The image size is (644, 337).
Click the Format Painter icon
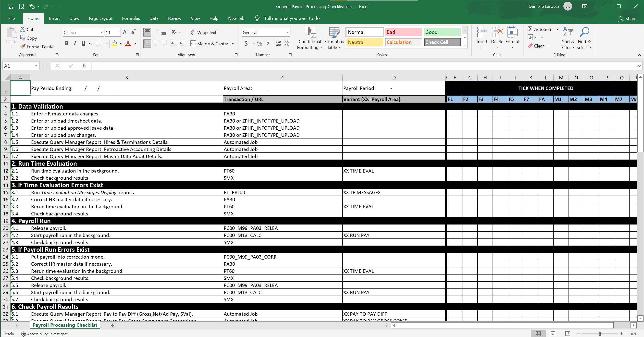(23, 47)
